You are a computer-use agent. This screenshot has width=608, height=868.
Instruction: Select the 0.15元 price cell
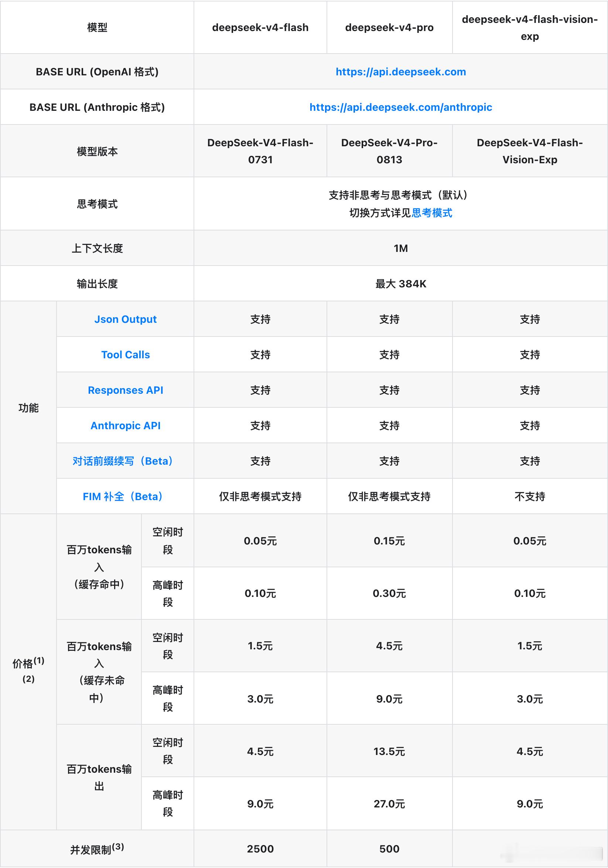[389, 541]
